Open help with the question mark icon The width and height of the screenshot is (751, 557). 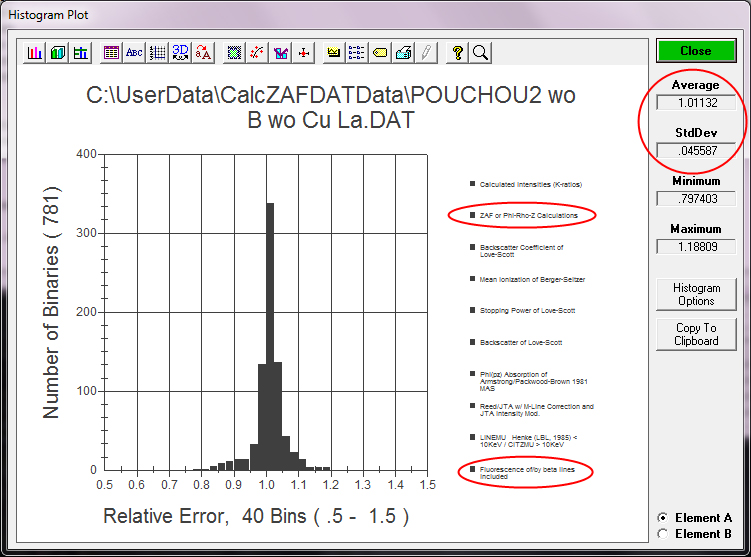pyautogui.click(x=457, y=53)
